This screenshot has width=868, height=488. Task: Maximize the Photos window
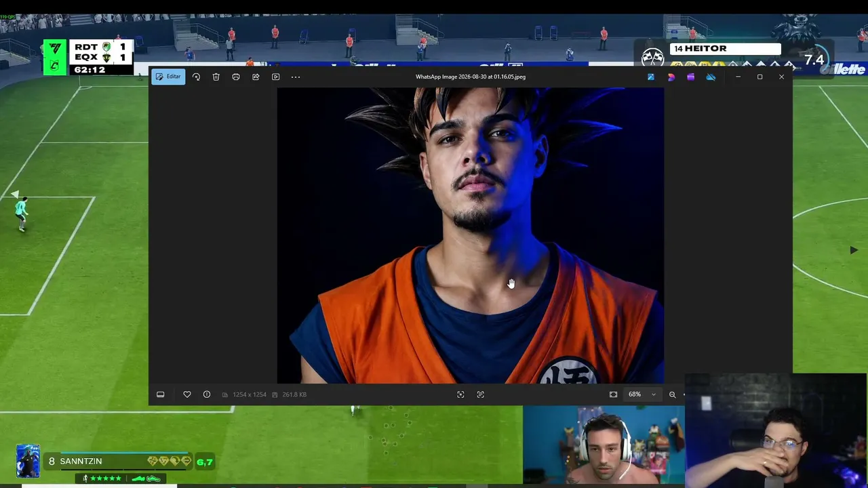click(x=759, y=77)
